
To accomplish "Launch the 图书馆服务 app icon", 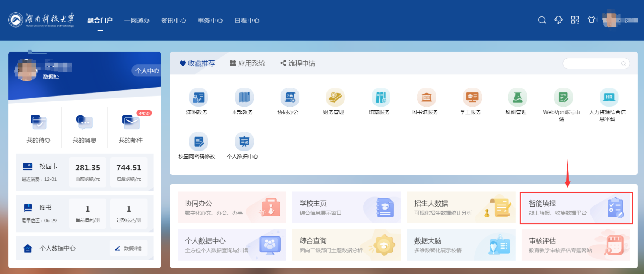I will (426, 98).
